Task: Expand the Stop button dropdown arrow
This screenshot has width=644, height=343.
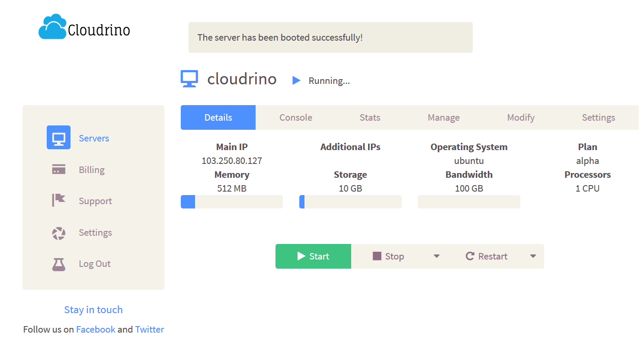Action: tap(436, 256)
